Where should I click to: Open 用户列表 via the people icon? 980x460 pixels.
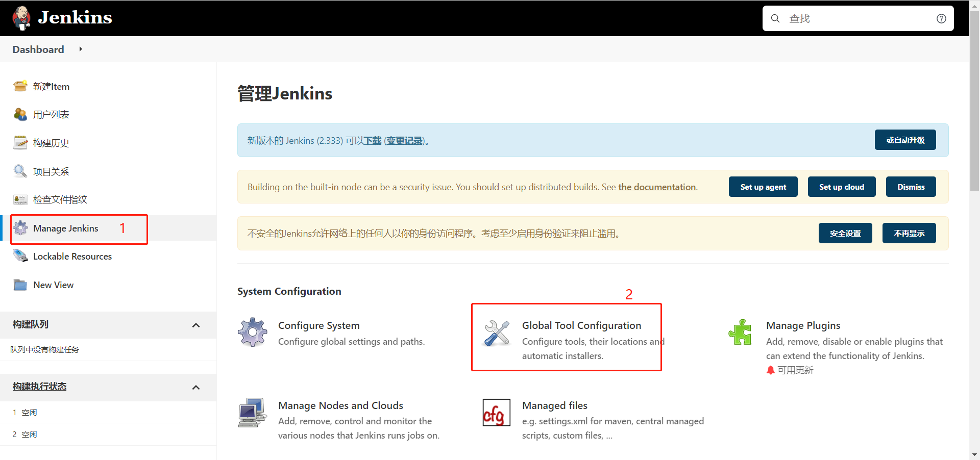[20, 114]
